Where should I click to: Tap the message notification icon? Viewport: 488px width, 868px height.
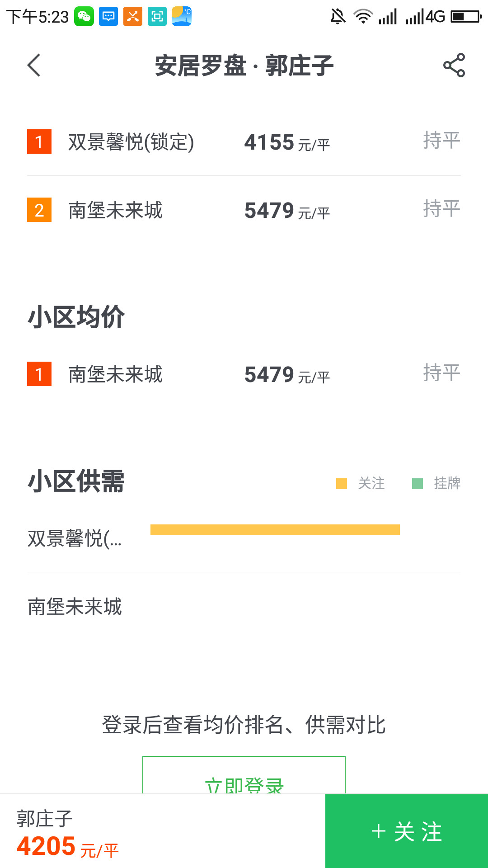(x=108, y=17)
